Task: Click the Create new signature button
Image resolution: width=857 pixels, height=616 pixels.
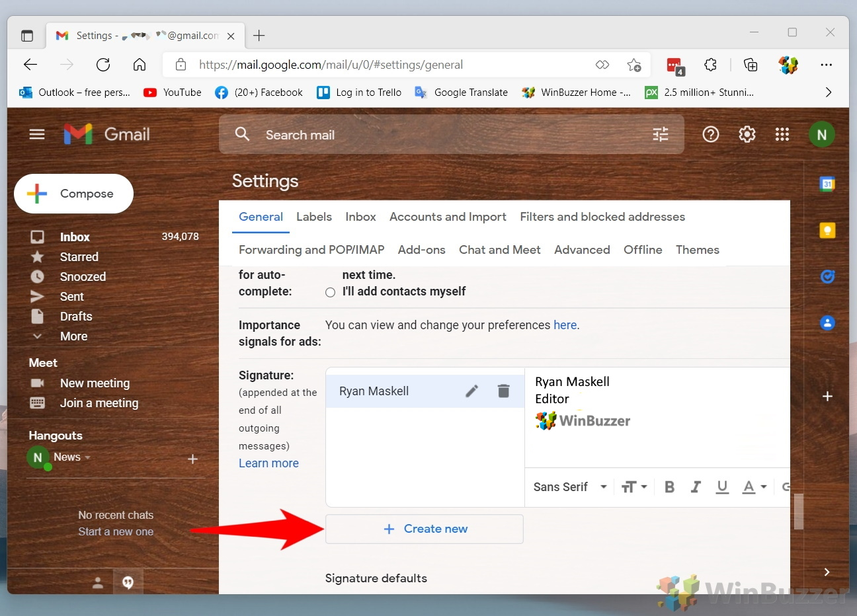Action: point(424,529)
